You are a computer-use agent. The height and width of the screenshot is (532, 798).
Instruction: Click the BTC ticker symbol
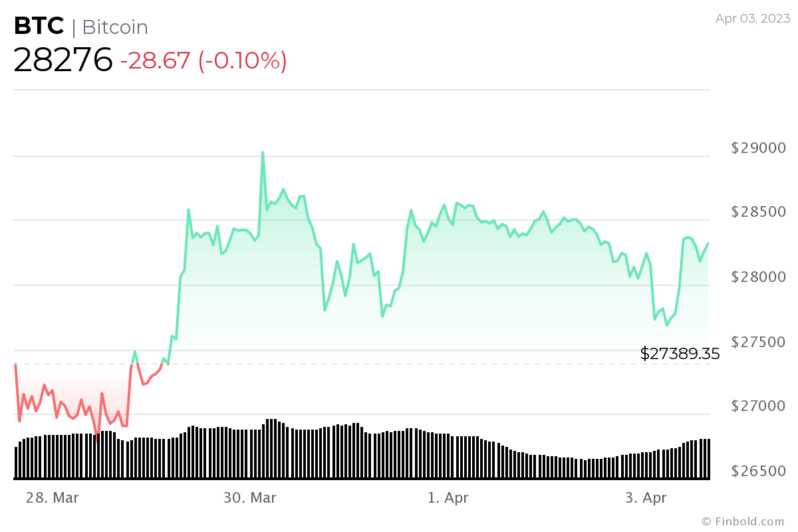click(39, 27)
